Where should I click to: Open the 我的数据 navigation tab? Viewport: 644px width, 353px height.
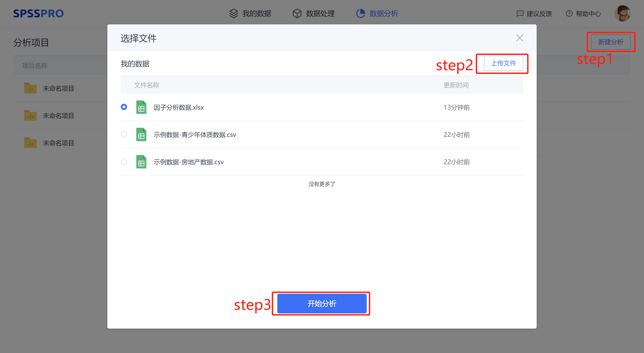coord(256,13)
